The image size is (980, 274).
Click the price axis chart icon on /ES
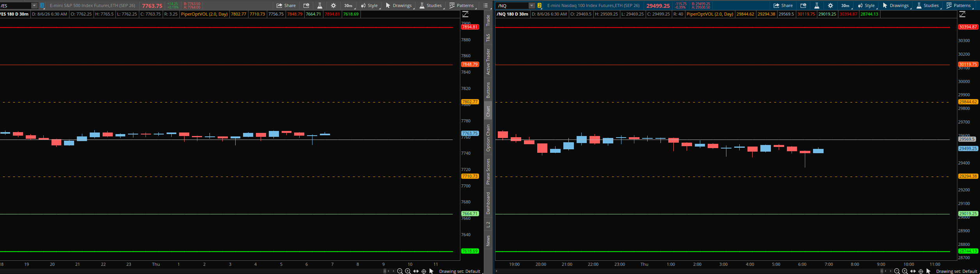(x=465, y=14)
